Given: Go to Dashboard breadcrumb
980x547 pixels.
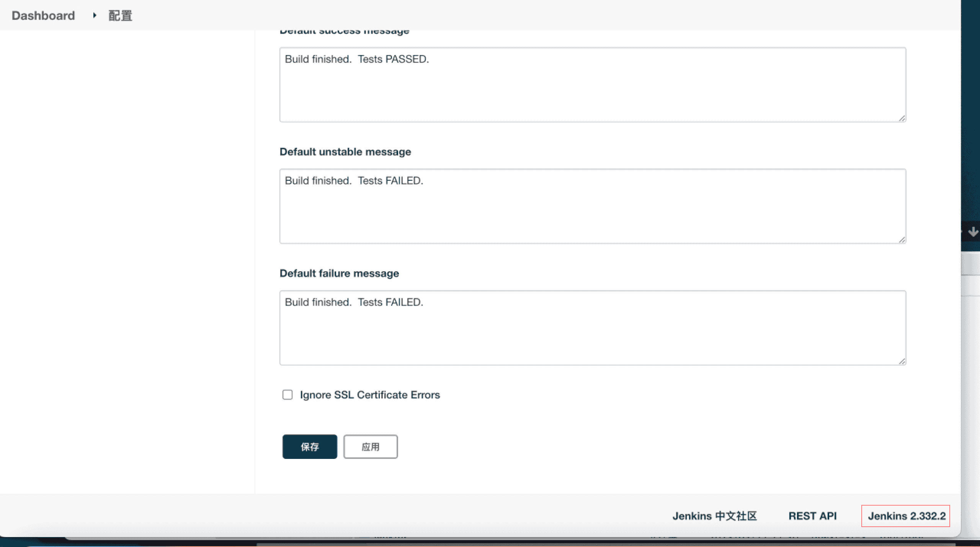Looking at the screenshot, I should (x=43, y=15).
